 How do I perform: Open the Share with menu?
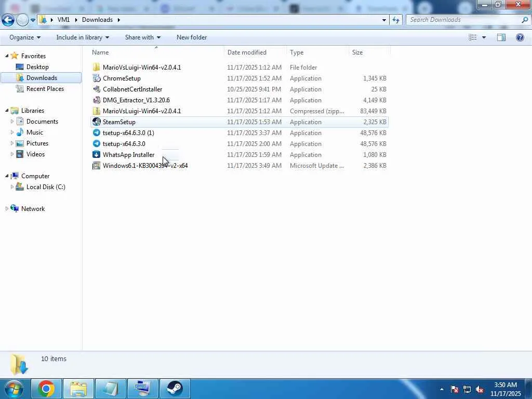pyautogui.click(x=142, y=37)
